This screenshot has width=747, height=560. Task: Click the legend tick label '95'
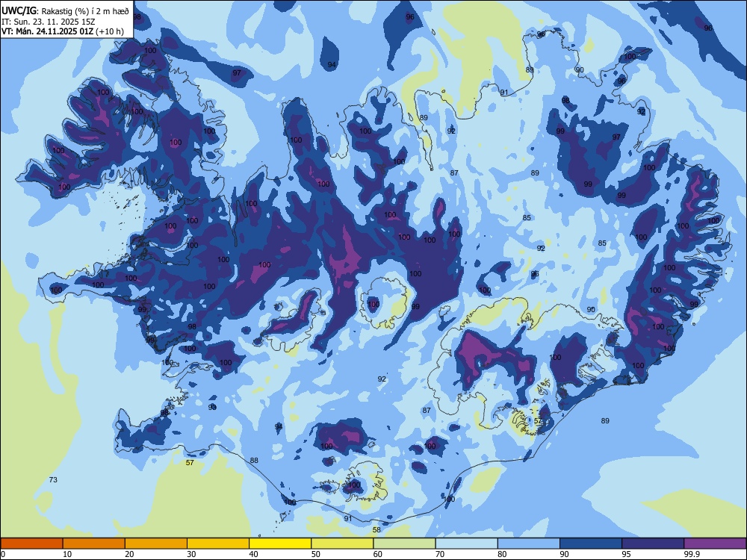point(626,554)
